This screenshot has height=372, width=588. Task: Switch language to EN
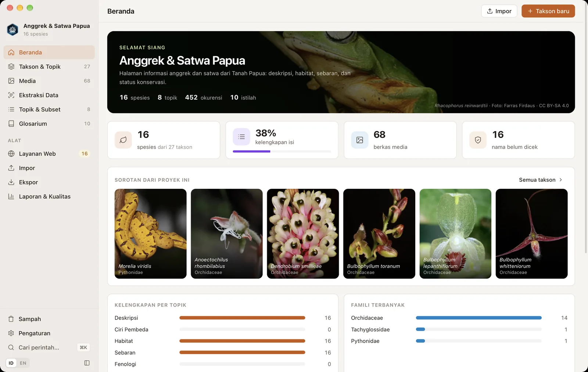pyautogui.click(x=23, y=363)
